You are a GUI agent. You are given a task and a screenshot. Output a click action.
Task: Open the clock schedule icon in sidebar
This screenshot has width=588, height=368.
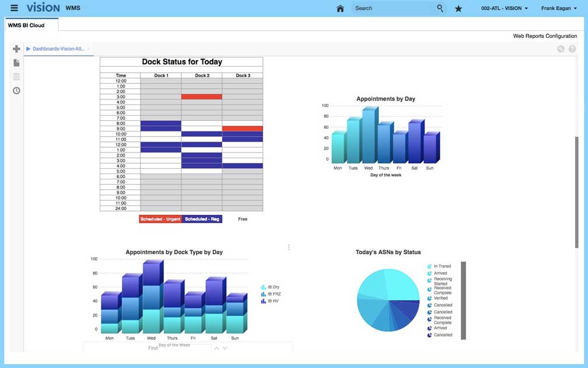pyautogui.click(x=16, y=91)
